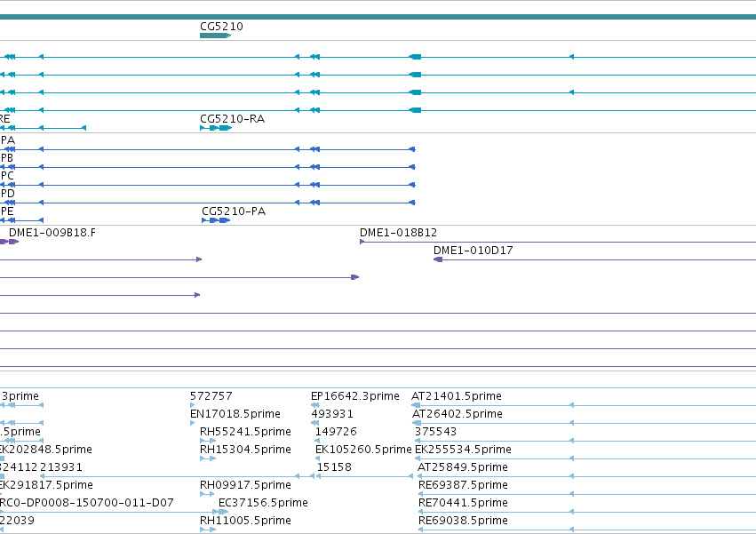756x534 pixels.
Task: Click the CG5210 gene label
Action: click(221, 27)
